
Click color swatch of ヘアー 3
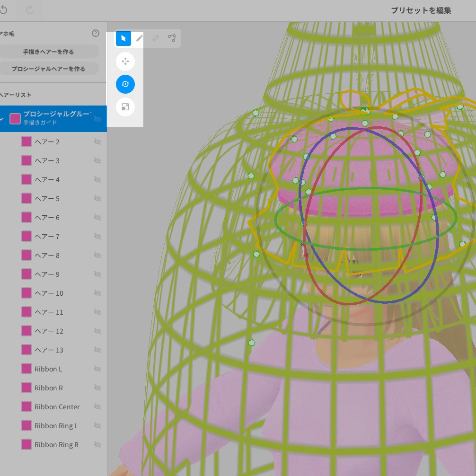coord(26,160)
